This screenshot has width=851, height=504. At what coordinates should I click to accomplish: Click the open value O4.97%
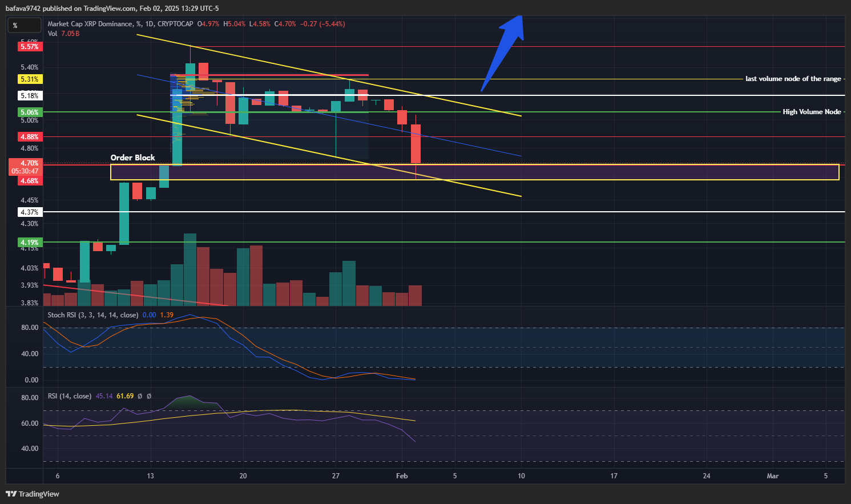point(208,24)
